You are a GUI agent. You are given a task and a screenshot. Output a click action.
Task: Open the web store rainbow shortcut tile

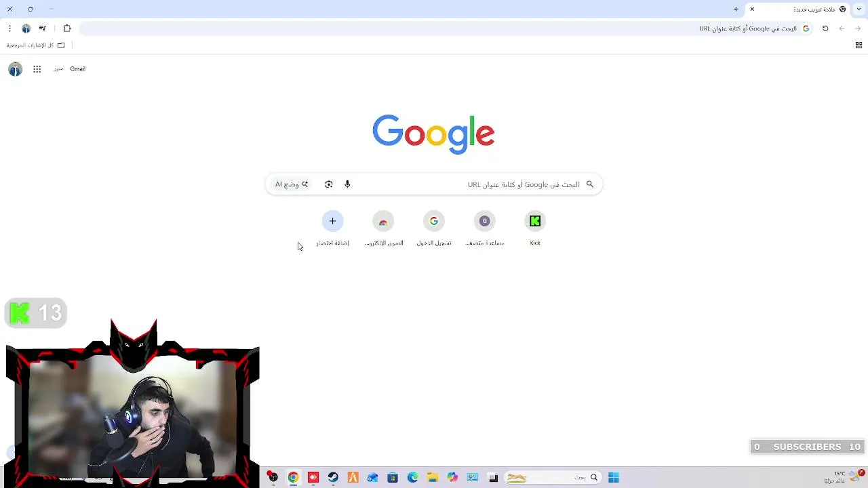pos(383,228)
